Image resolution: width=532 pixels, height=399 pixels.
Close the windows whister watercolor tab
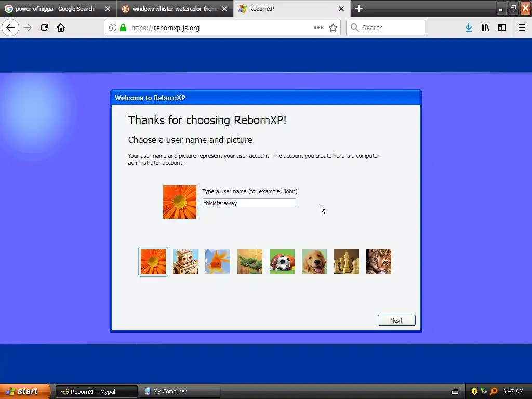point(224,9)
